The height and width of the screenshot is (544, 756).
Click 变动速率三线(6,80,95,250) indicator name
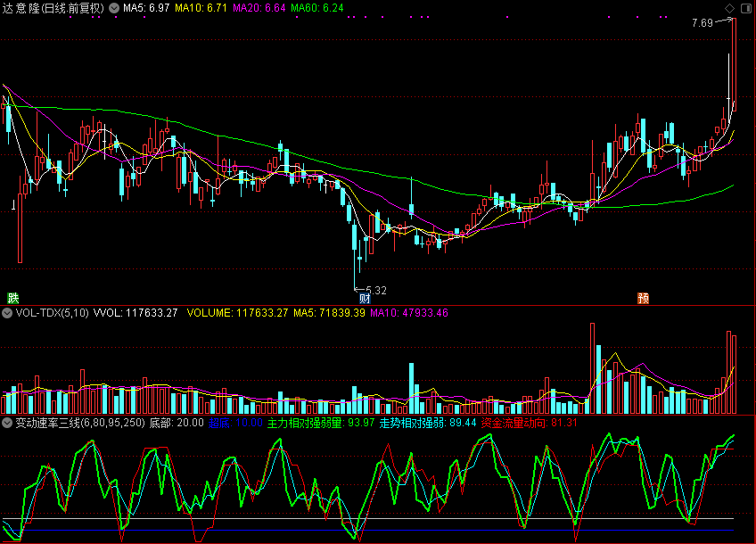tap(80, 423)
